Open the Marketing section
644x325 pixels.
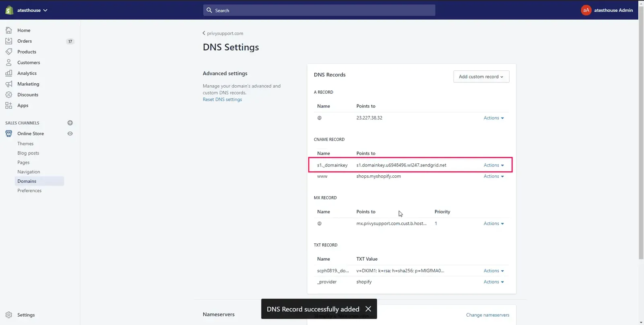28,84
